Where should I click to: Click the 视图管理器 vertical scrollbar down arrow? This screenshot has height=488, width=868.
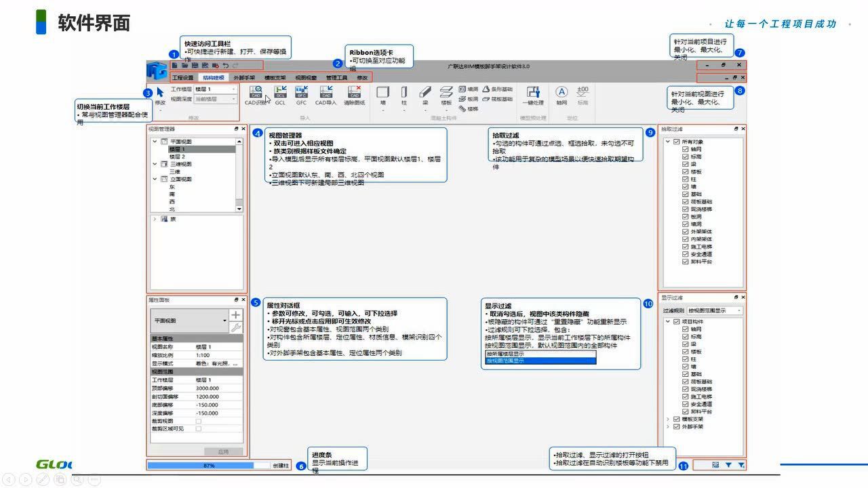coord(239,209)
